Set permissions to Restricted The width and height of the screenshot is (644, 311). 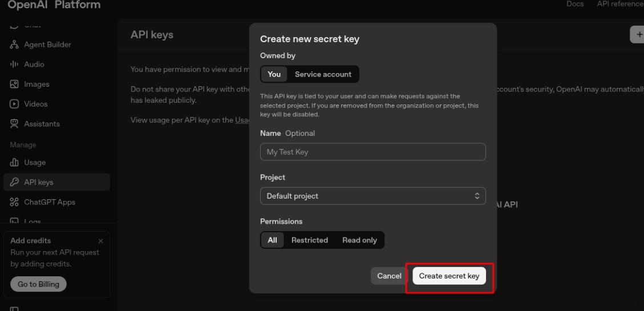tap(309, 240)
